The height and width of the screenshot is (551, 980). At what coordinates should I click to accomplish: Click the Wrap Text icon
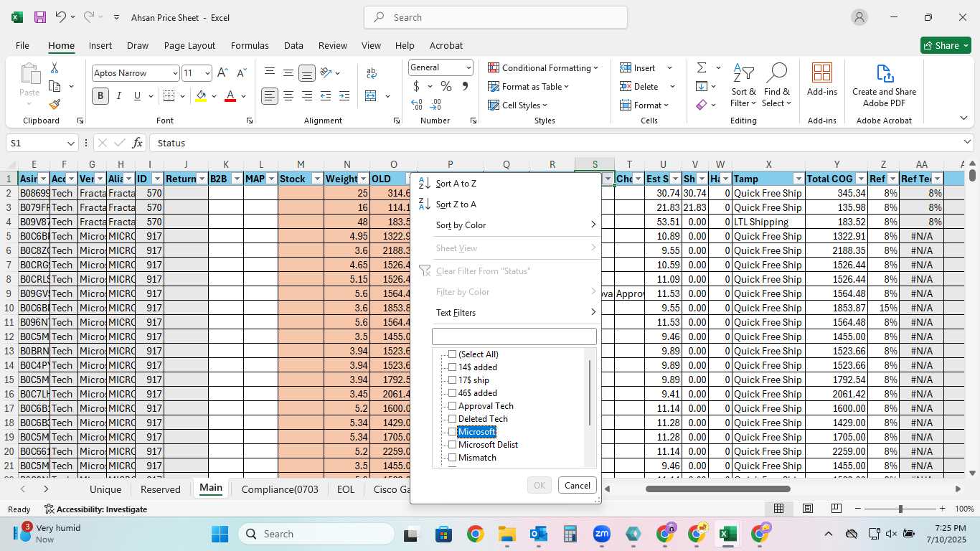pos(372,73)
